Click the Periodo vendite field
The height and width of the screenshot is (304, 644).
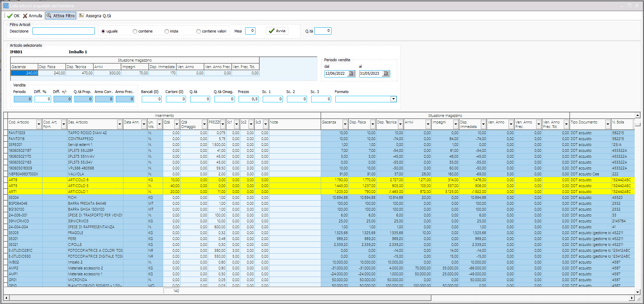(x=23, y=99)
